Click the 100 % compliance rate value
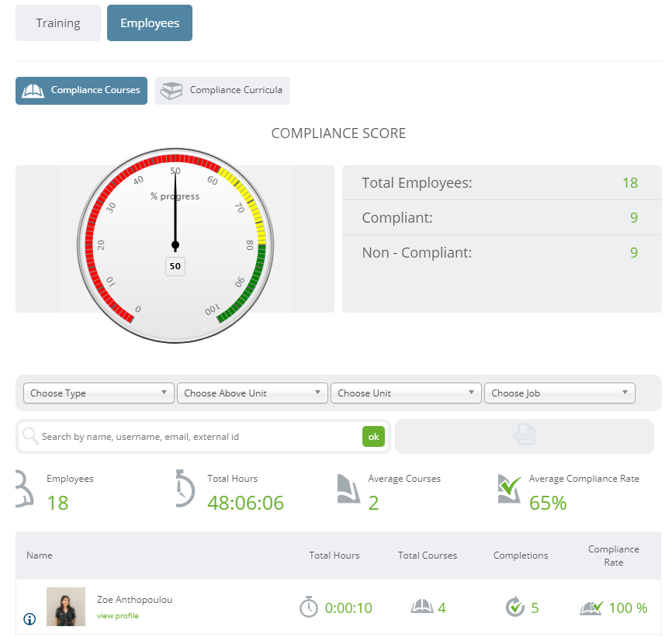The width and height of the screenshot is (672, 637). coord(629,608)
